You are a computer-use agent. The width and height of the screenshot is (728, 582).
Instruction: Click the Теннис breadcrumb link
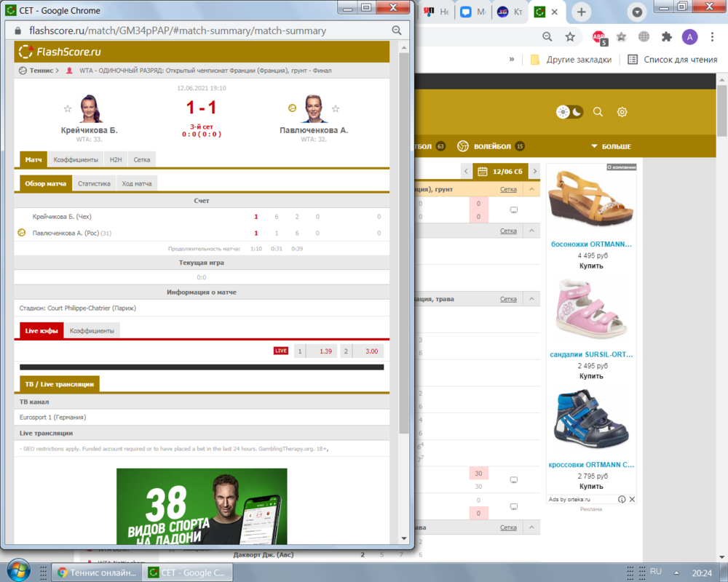tap(41, 71)
